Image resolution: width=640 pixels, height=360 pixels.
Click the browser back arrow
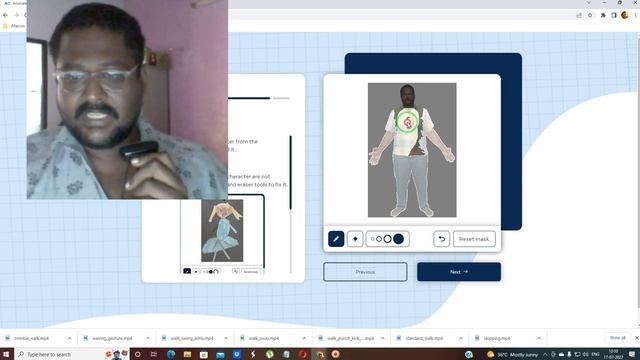pos(5,15)
